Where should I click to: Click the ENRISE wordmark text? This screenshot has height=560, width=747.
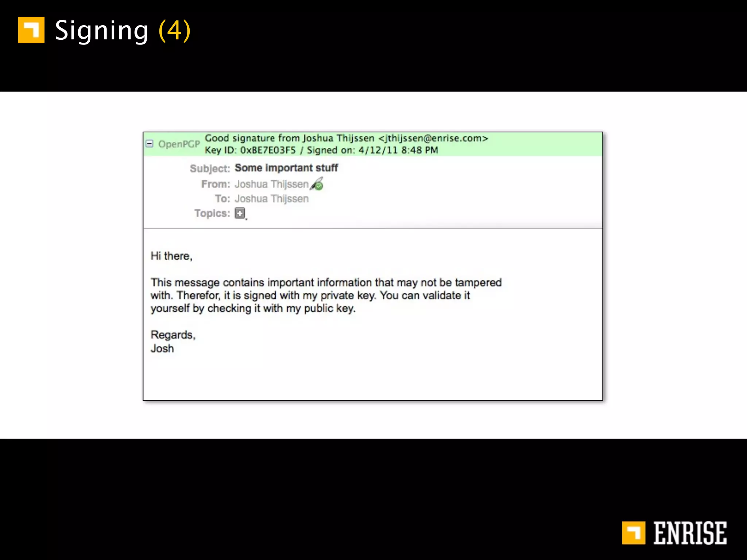689,533
